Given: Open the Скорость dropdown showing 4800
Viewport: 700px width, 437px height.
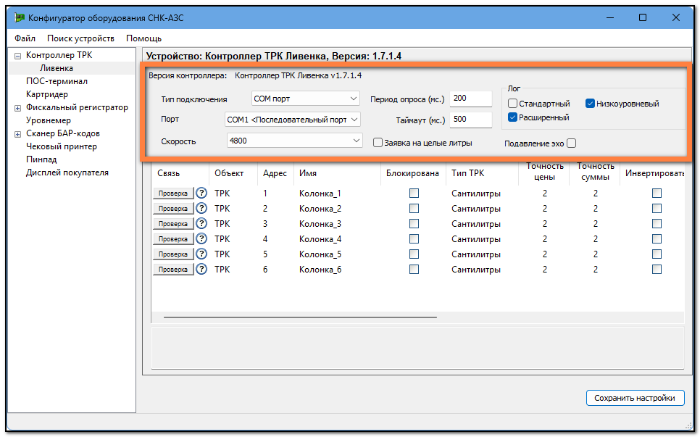Looking at the screenshot, I should click(x=295, y=141).
